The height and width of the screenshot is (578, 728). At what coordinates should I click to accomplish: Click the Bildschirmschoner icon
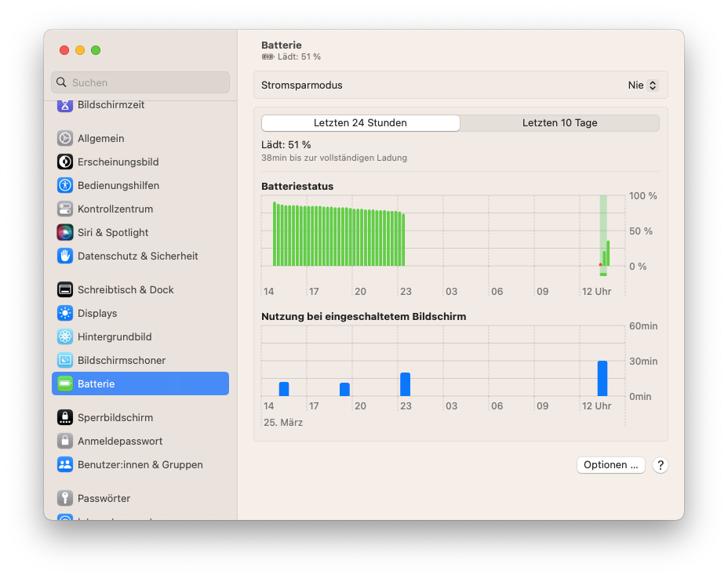pos(65,360)
